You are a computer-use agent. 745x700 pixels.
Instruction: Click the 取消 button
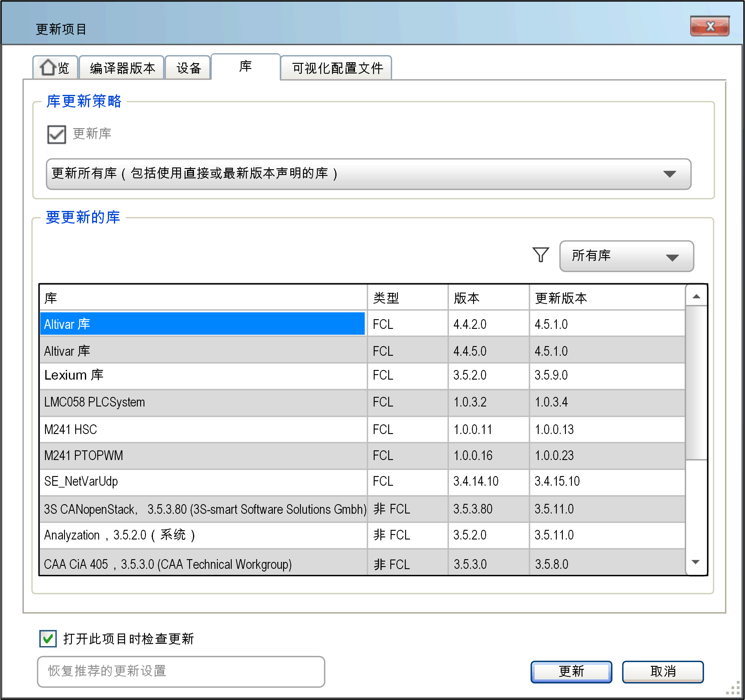tap(662, 672)
